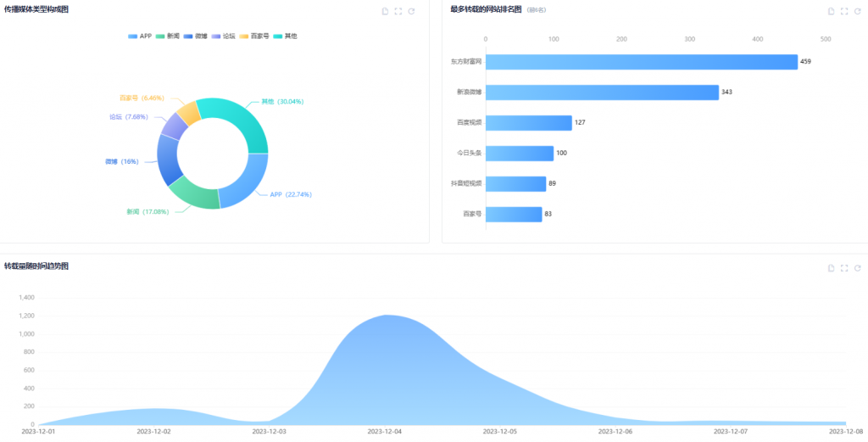Toggle the 新闻 legend series
The height and width of the screenshot is (442, 868).
point(167,36)
